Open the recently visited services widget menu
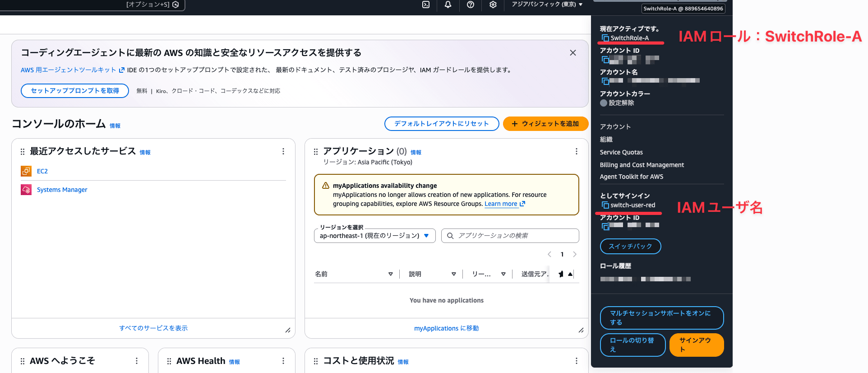This screenshot has height=373, width=868. 283,151
